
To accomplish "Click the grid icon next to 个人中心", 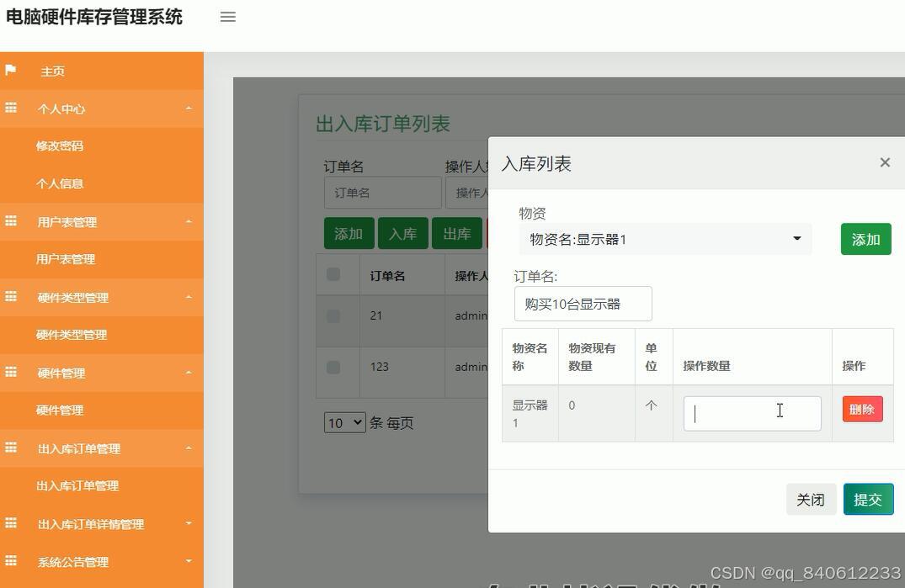I will pyautogui.click(x=12, y=109).
